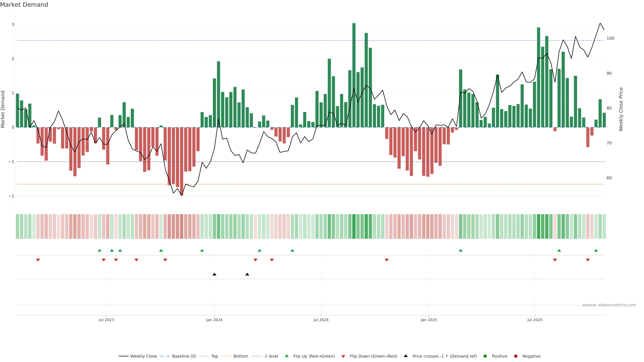Image resolution: width=644 pixels, height=362 pixels.
Task: Click the -1 level legend entry
Action: (271, 356)
